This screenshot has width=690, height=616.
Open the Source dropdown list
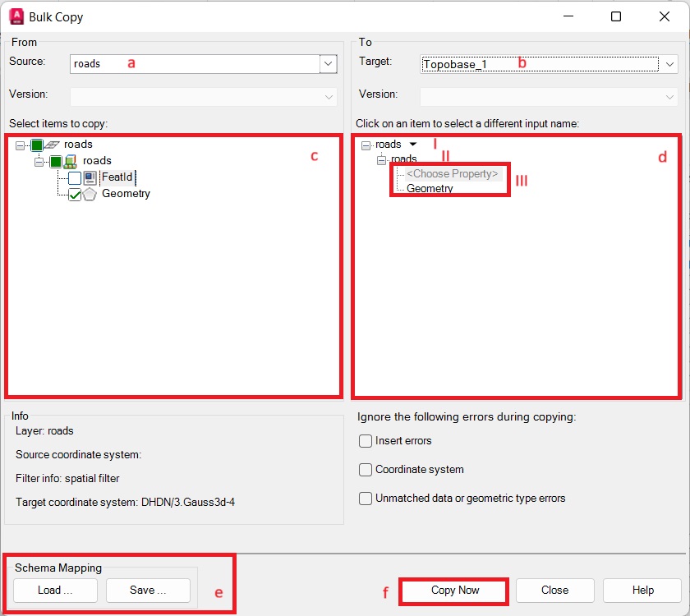[328, 63]
